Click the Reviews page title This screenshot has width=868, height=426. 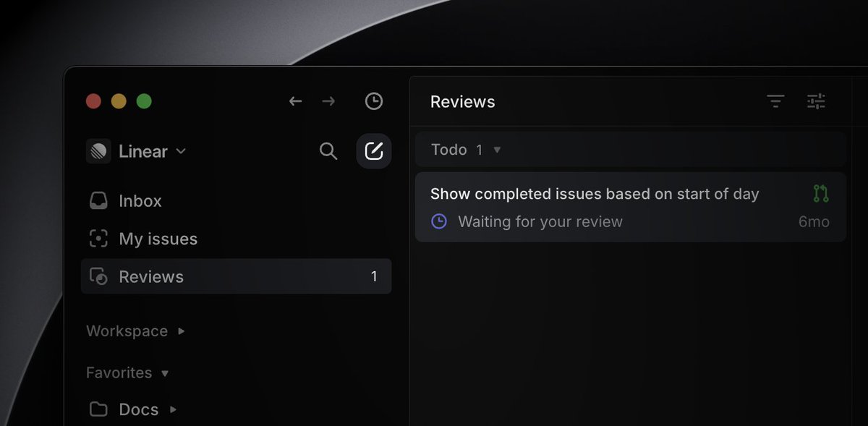point(463,102)
